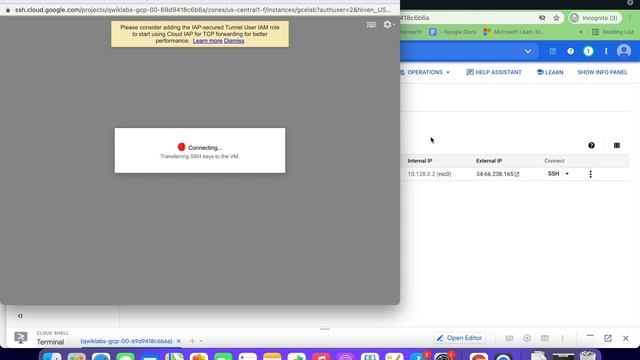Open the Google account avatar menu
This screenshot has width=640, height=360.
coord(624,51)
